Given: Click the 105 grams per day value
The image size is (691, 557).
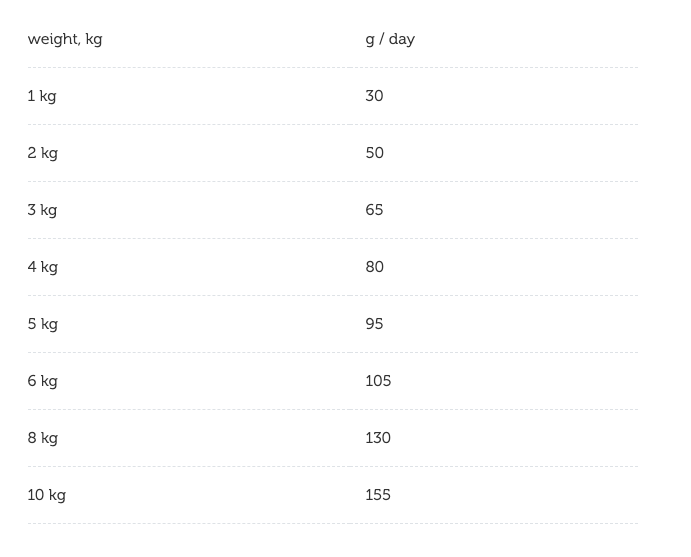Looking at the screenshot, I should click(378, 381).
